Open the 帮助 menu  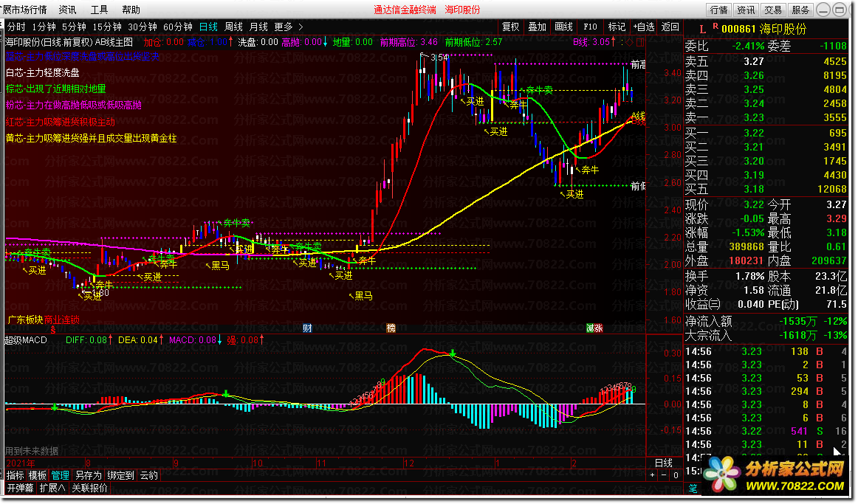click(x=131, y=10)
